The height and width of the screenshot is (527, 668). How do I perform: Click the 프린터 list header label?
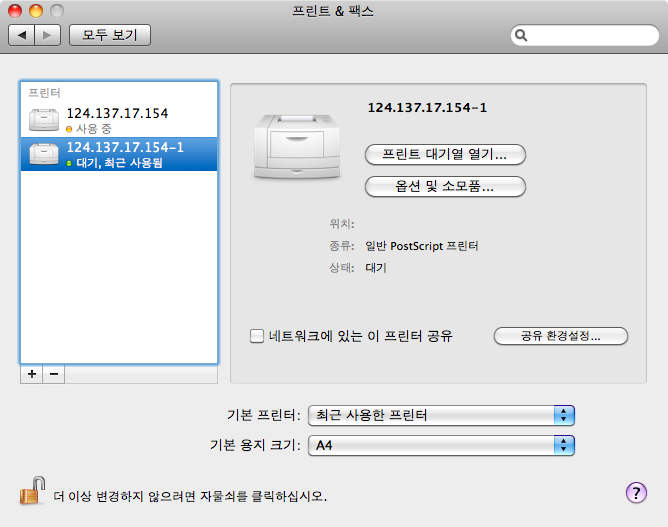pos(44,92)
